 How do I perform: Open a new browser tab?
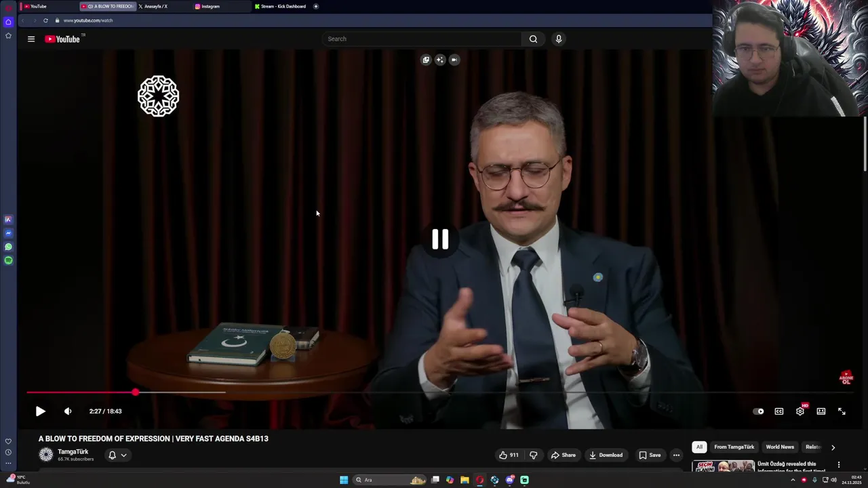pyautogui.click(x=315, y=6)
